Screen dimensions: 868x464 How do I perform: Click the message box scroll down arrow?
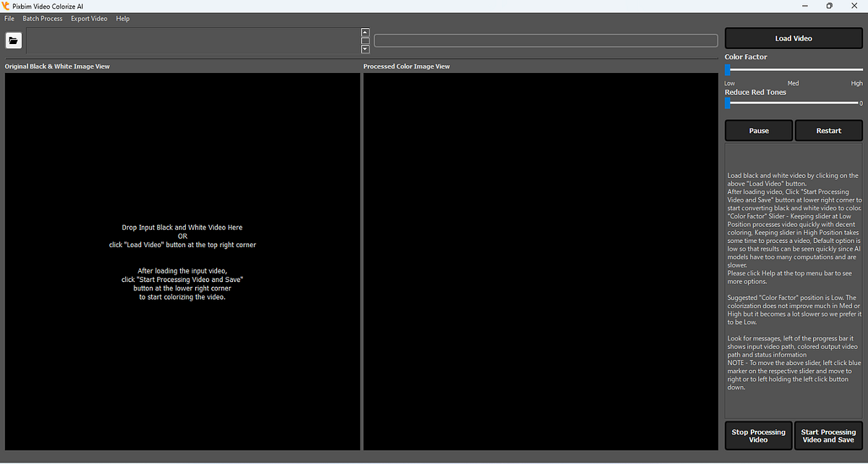[x=365, y=49]
